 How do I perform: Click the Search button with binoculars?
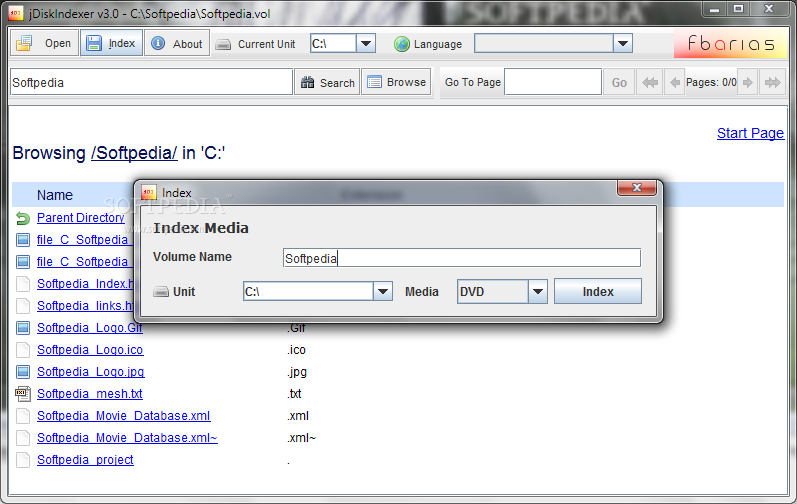tap(327, 82)
